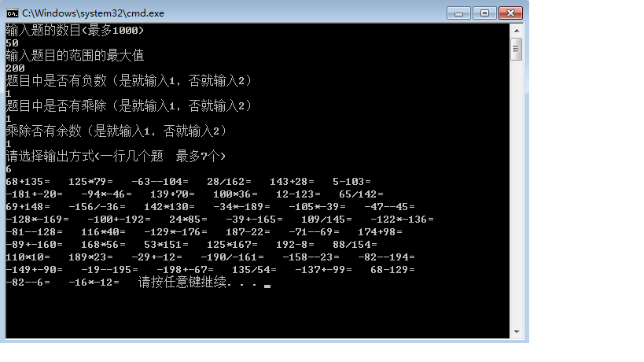Click the entered value 6
Viewport: 644px width, 362px height.
point(9,169)
